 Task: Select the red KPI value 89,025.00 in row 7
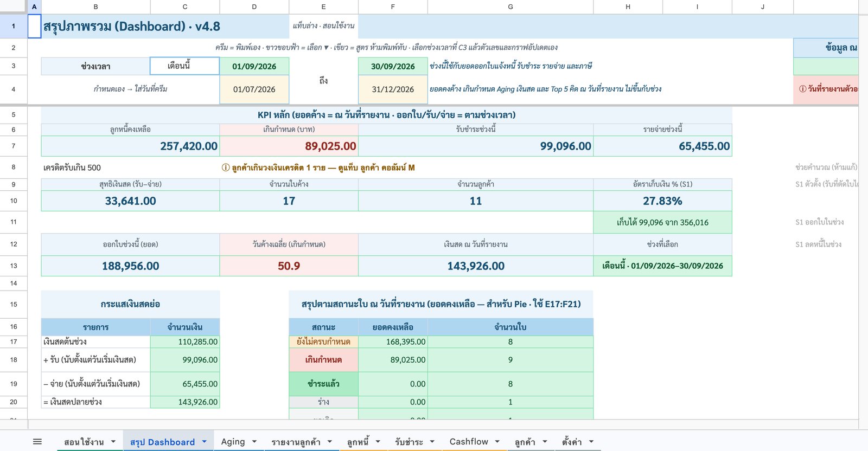289,146
